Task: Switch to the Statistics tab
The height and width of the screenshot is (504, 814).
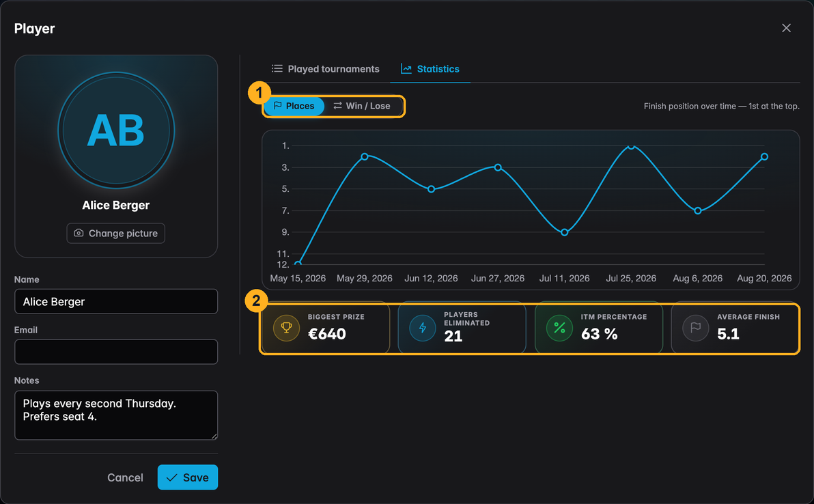Action: point(430,69)
